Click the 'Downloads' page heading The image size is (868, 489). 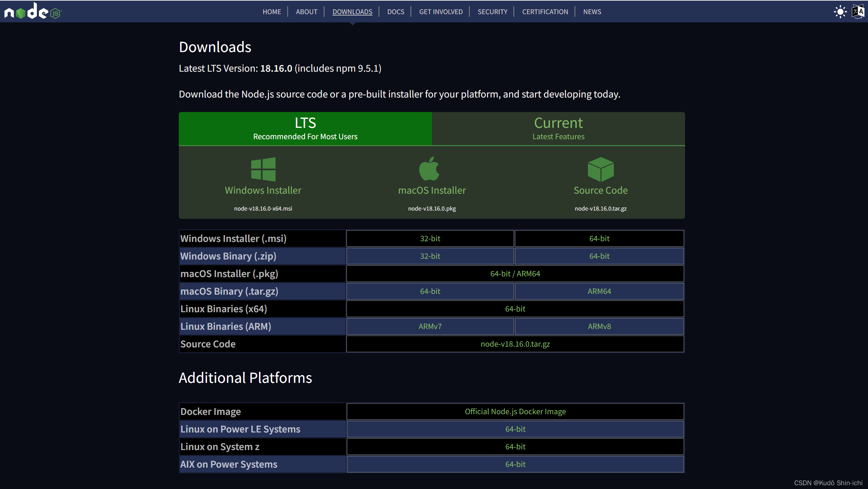coord(215,47)
